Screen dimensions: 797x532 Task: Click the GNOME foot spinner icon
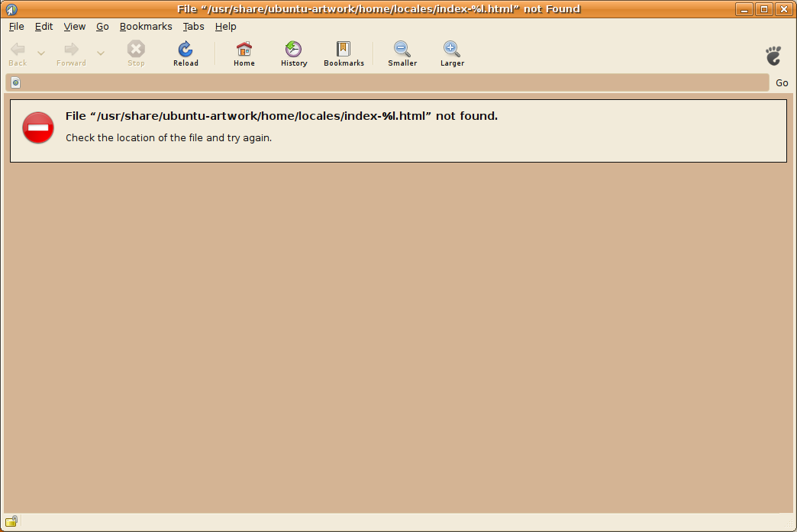(773, 56)
